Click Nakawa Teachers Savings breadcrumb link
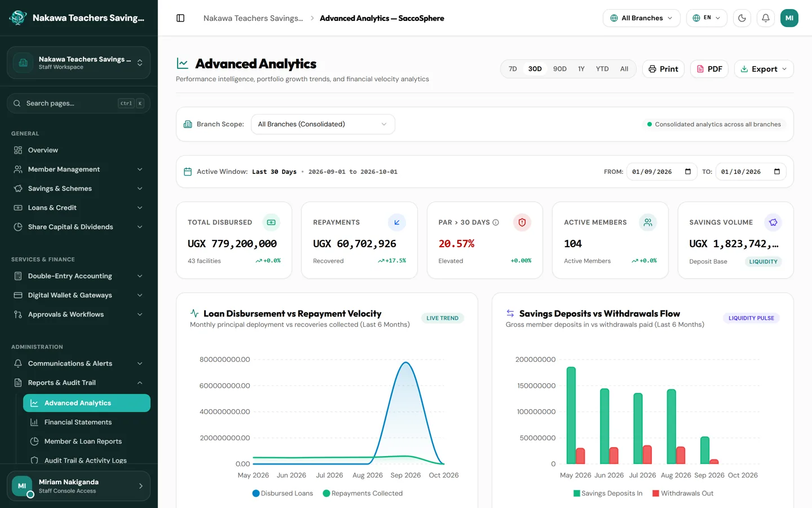 coord(253,18)
